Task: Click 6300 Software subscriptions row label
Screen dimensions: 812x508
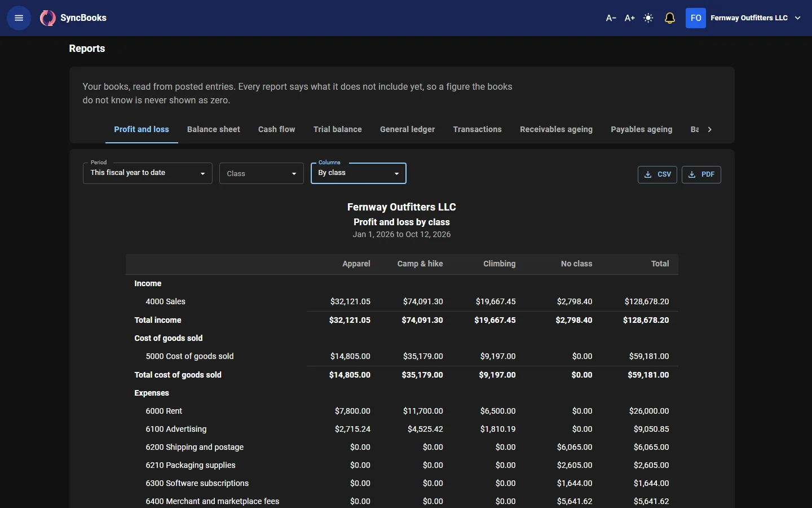Action: 197,483
